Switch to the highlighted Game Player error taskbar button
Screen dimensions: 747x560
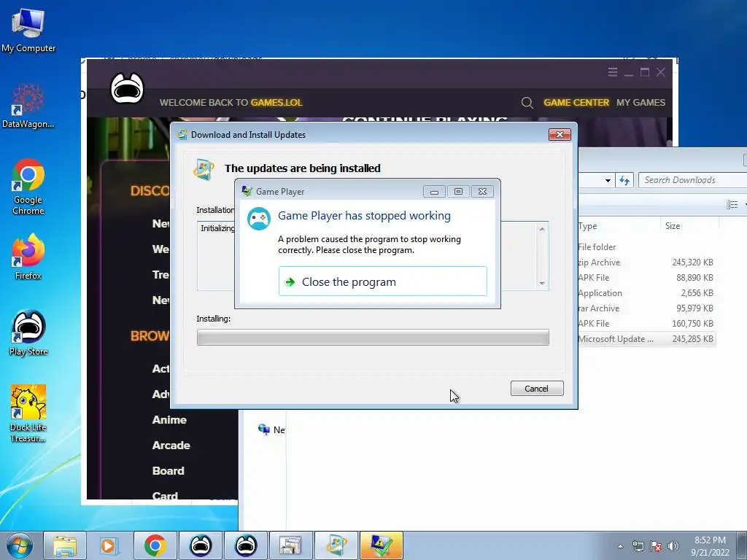382,545
